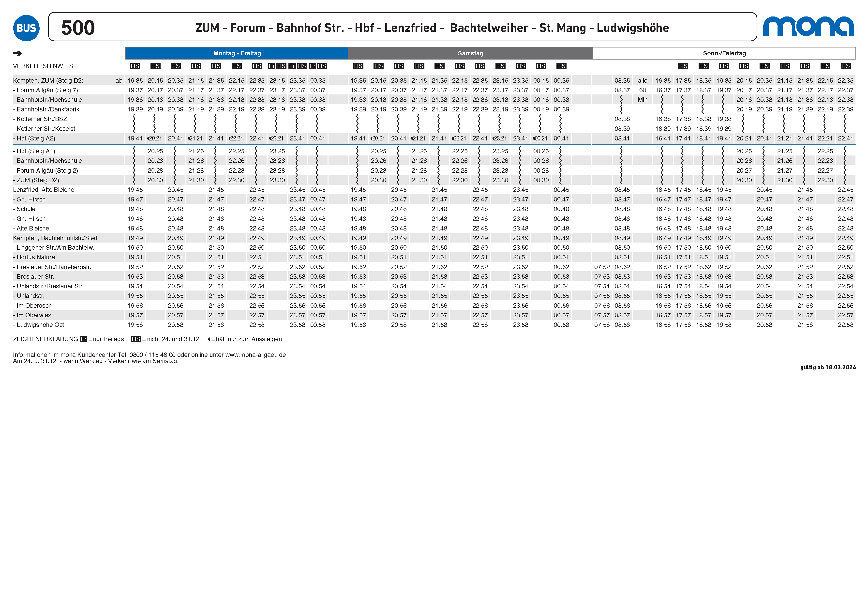Click the 'alle' interval note in Sonn-/Feiertag
Screen dimensions: 868x613
[x=642, y=80]
